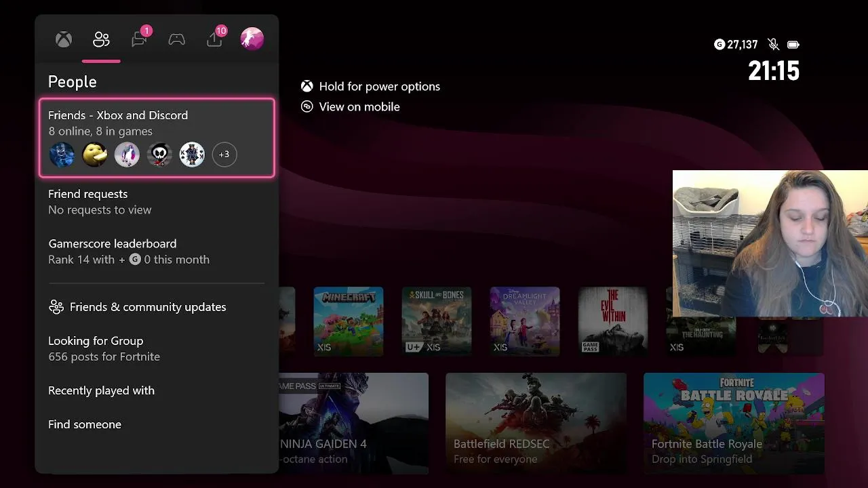Open Looking for Group posts for Fortnite
Screen dimensions: 868x488
pyautogui.click(x=157, y=348)
